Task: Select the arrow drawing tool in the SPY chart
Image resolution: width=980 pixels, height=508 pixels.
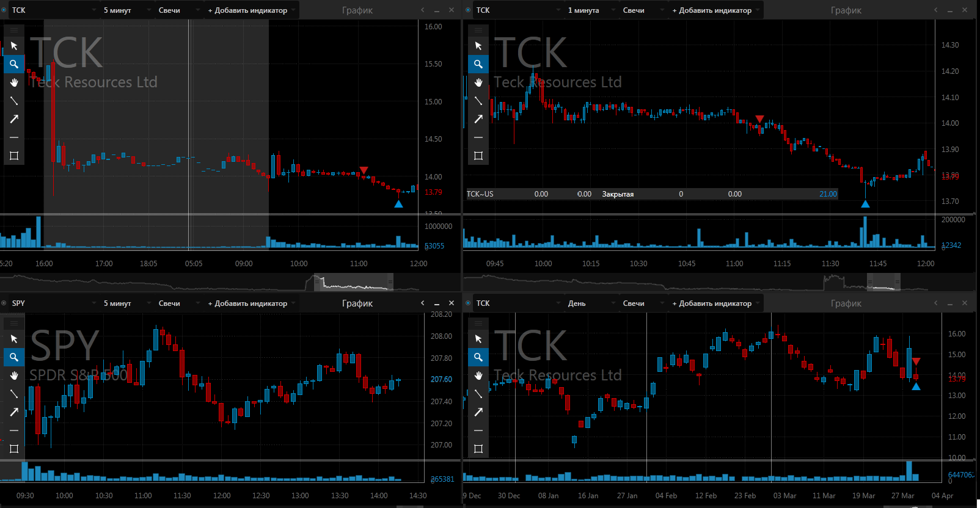Action: pyautogui.click(x=14, y=412)
